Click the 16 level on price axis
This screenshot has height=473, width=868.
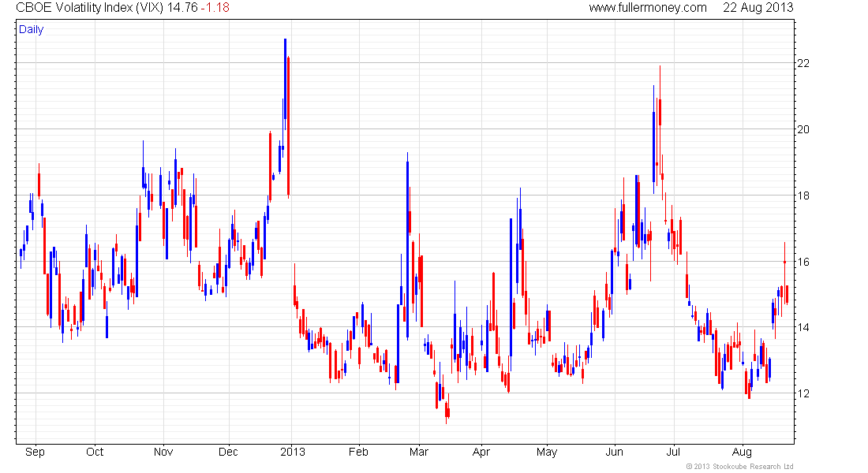pos(803,262)
